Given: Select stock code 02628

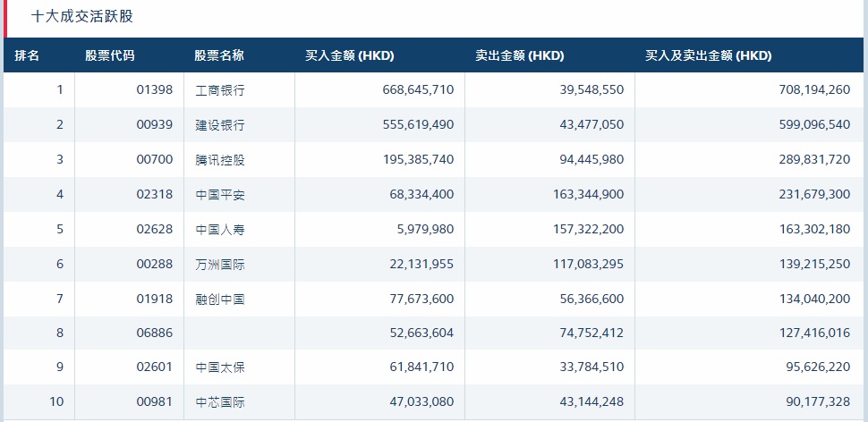Looking at the screenshot, I should tap(155, 229).
